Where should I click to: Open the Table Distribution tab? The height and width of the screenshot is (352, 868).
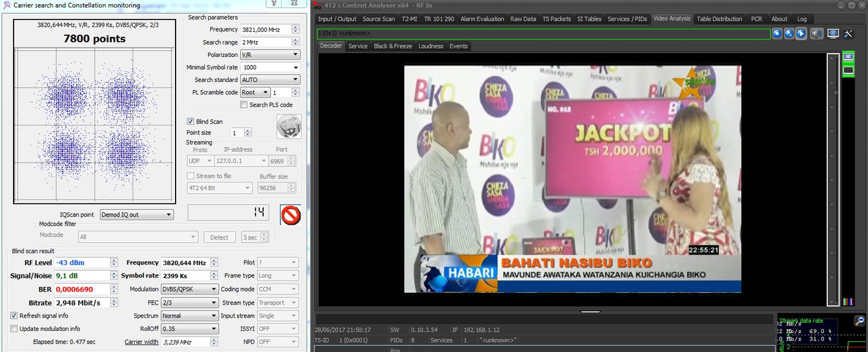point(719,19)
